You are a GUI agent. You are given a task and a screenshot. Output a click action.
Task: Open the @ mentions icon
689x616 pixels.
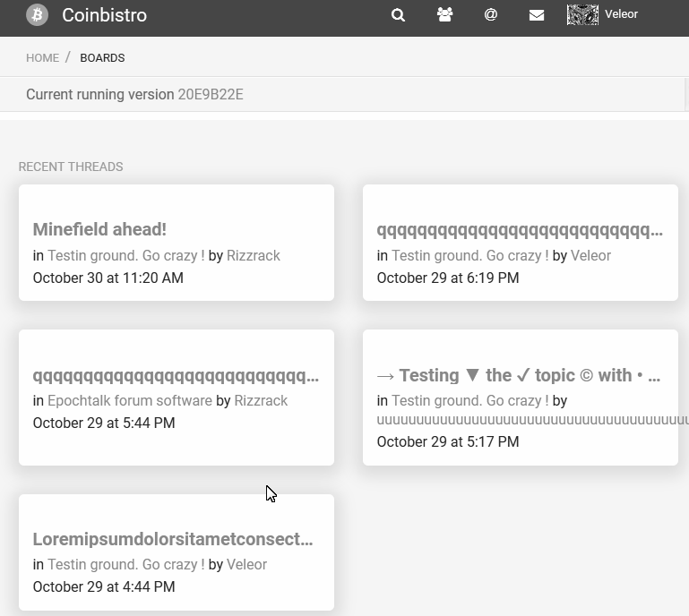491,14
